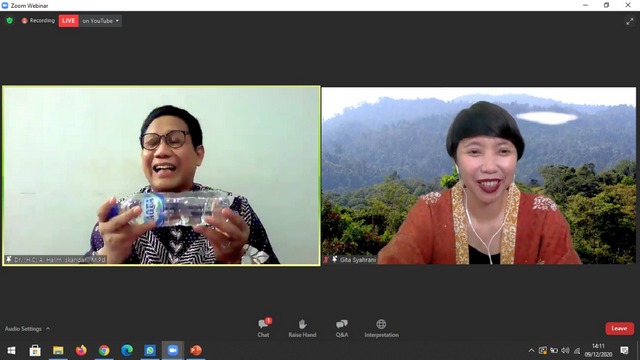The width and height of the screenshot is (640, 360).
Task: Click the green encryption shield icon
Action: (10, 20)
